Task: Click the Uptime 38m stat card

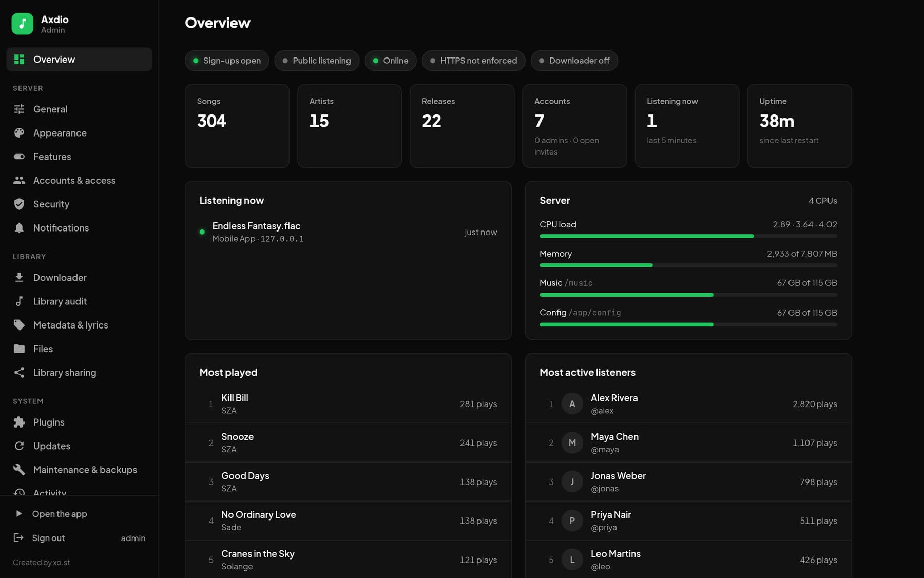Action: (799, 126)
